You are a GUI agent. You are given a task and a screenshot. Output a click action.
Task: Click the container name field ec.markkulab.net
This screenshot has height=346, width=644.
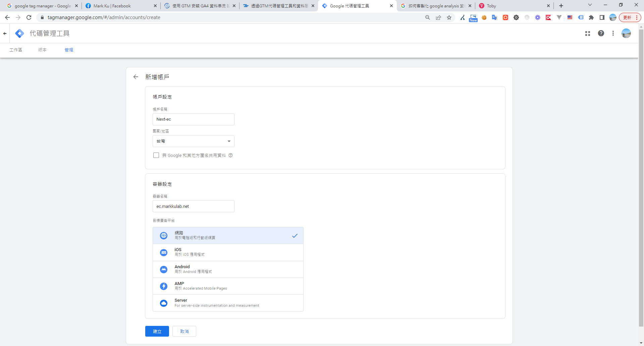point(193,206)
